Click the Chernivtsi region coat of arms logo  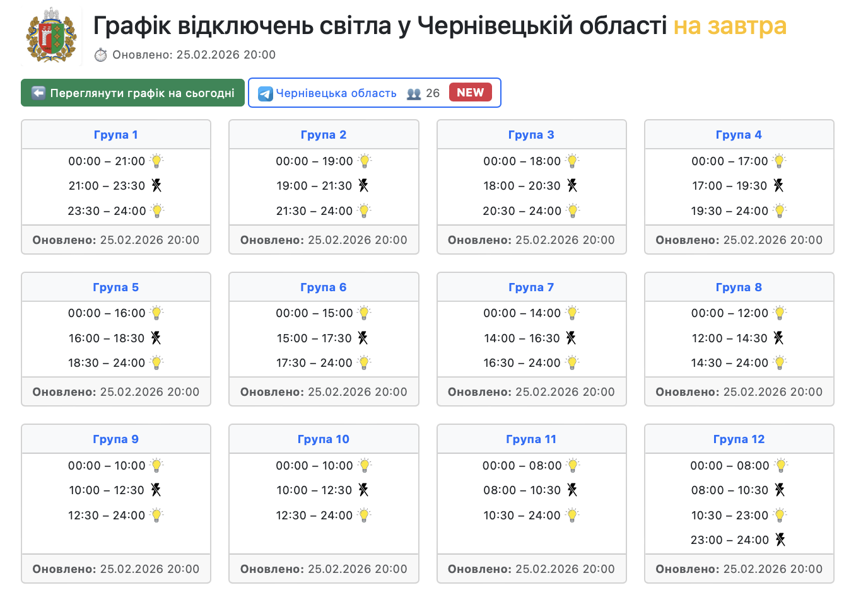coord(52,37)
